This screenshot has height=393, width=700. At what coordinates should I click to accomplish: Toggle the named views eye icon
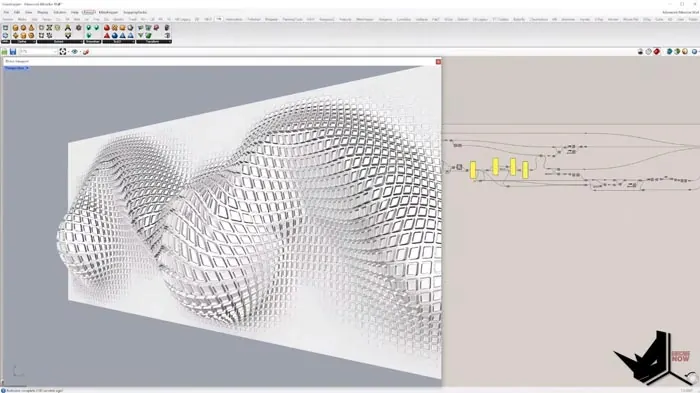coord(75,52)
